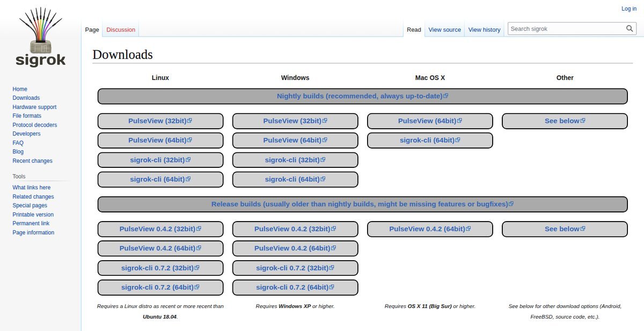Download Mac nightly PulseView (64bit)
Screen dimensions: 644x331
(x=430, y=121)
